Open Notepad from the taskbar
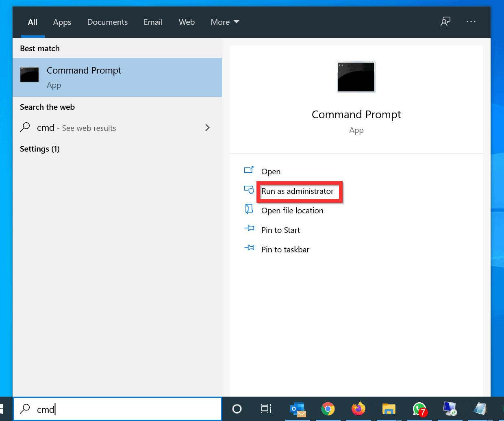504x421 pixels. (x=480, y=409)
